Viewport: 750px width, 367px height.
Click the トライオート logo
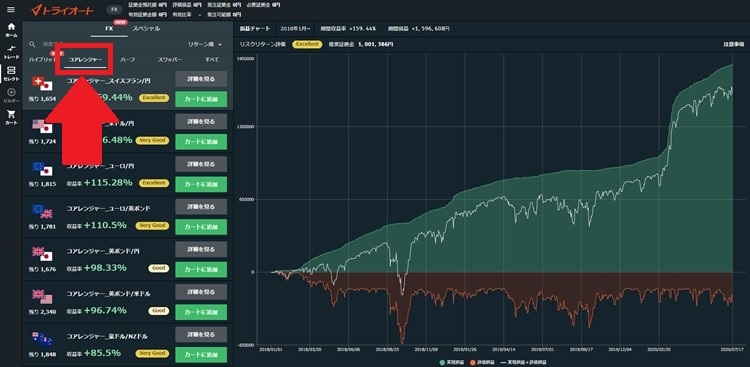click(62, 10)
